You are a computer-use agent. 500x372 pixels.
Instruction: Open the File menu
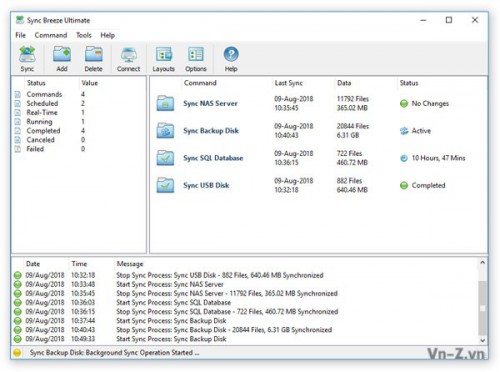(x=20, y=35)
